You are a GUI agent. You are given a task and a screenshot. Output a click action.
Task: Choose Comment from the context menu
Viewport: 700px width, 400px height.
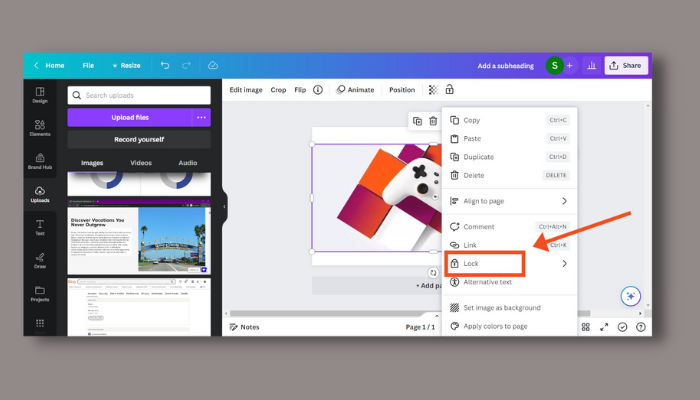tap(509, 226)
